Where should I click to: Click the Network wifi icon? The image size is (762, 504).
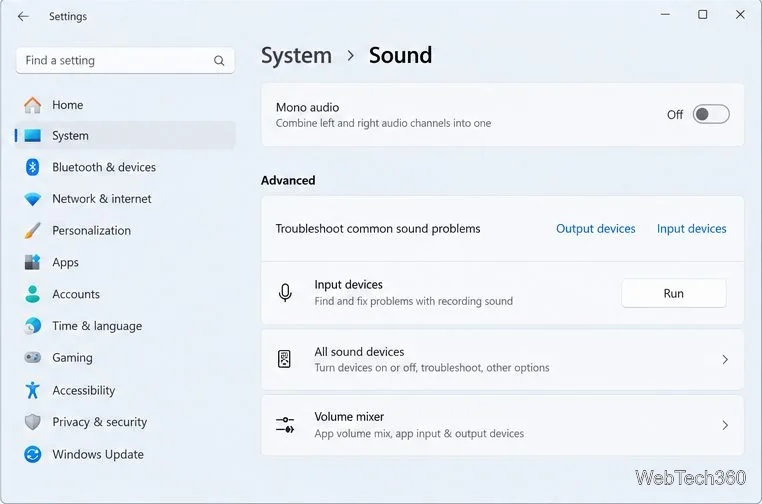pyautogui.click(x=33, y=199)
